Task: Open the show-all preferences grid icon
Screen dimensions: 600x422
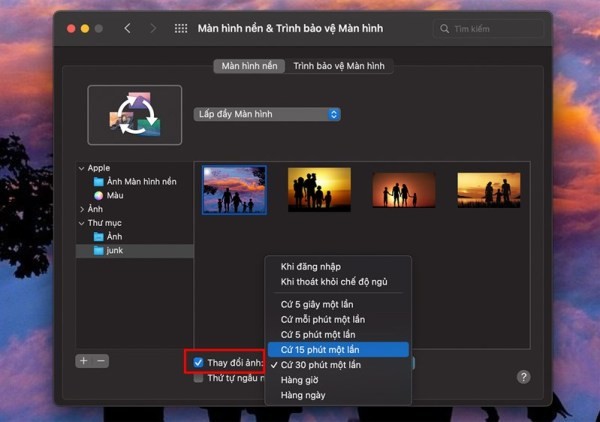Action: pyautogui.click(x=181, y=28)
